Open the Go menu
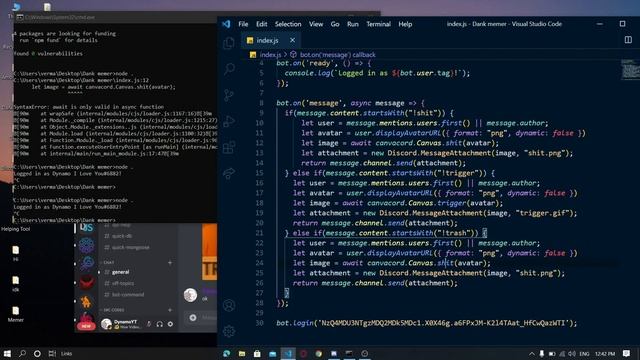This screenshot has width=640, height=360. (335, 24)
